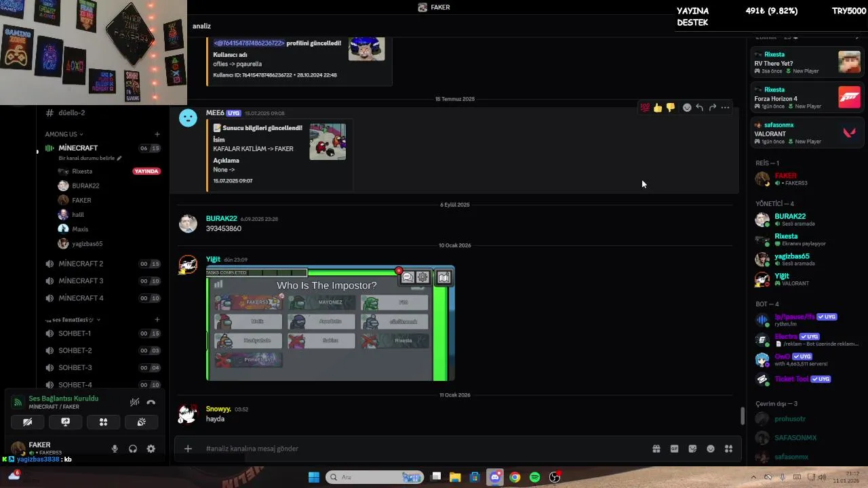Screen dimensions: 868x488
Task: Open the OwO bot in member list
Action: tap(807, 359)
